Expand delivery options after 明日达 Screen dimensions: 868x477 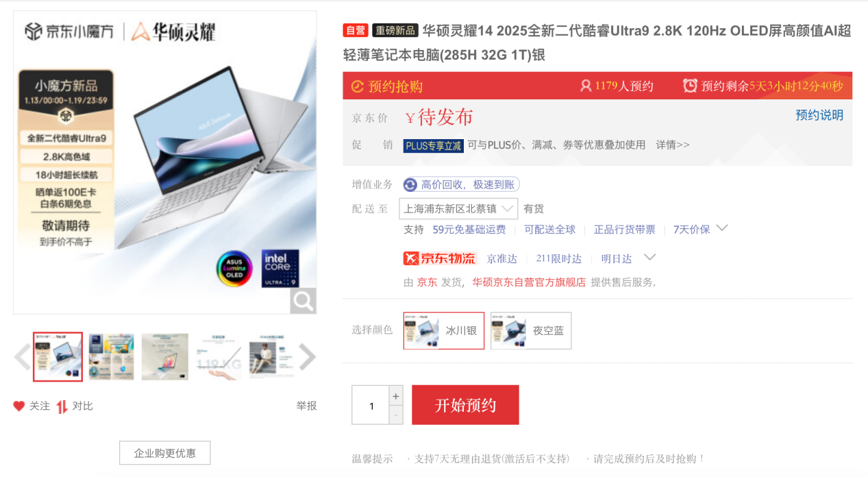pos(650,258)
